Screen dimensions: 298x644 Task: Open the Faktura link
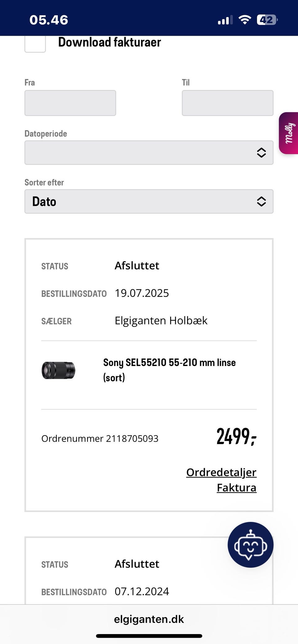[237, 487]
